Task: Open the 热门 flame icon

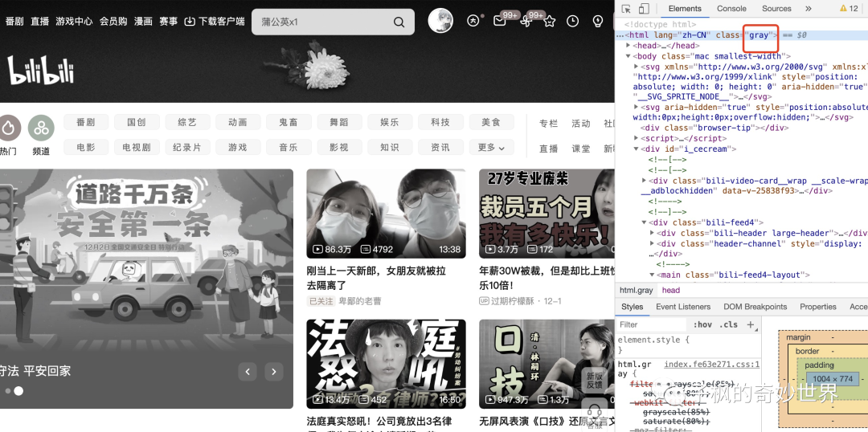Action: pos(8,128)
